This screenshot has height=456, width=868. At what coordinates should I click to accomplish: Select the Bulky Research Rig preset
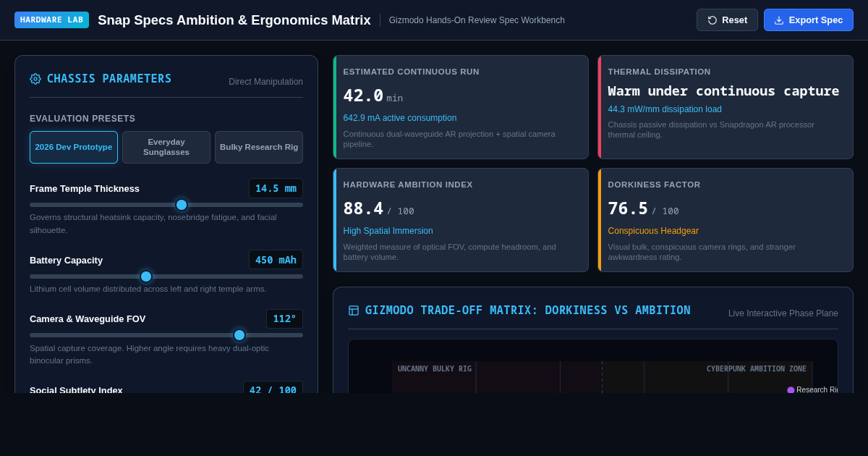pyautogui.click(x=259, y=147)
